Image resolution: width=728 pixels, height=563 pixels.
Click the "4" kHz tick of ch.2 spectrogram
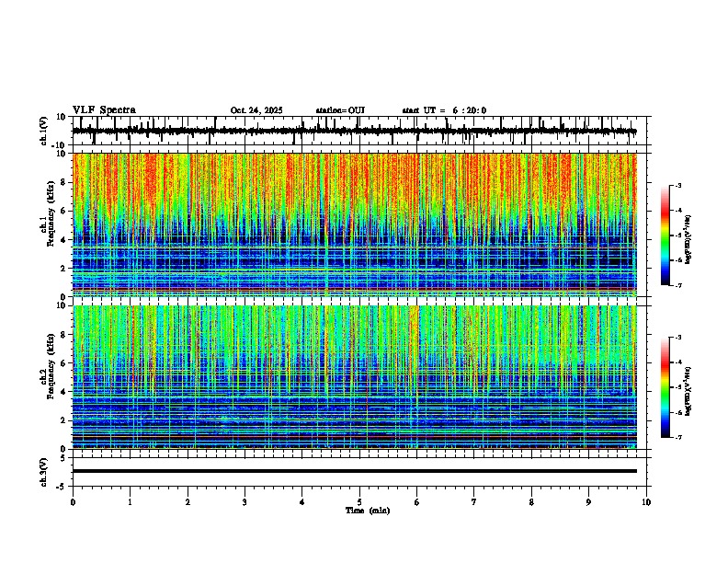tap(63, 392)
